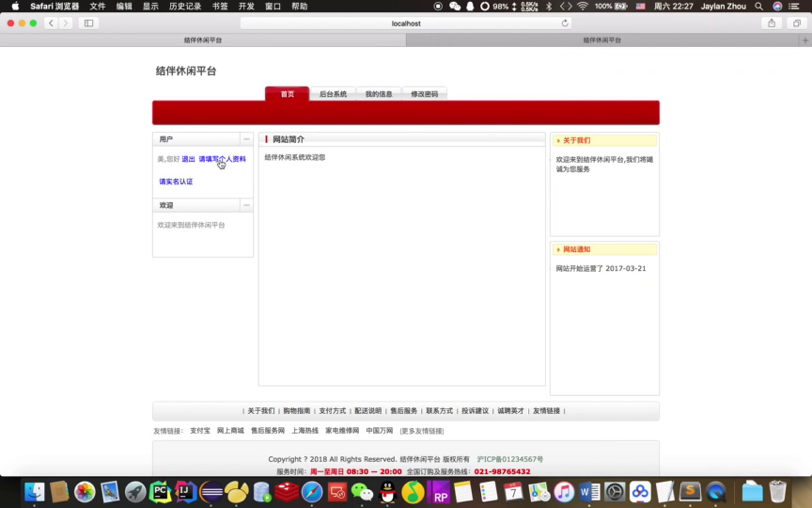Click the 上海热线 friendly link
The height and width of the screenshot is (508, 812).
pos(305,431)
